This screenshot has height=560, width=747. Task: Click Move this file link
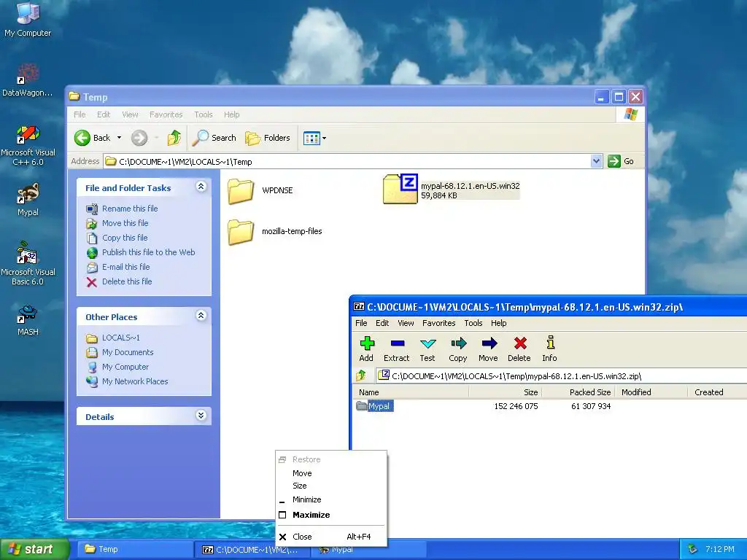(x=125, y=223)
